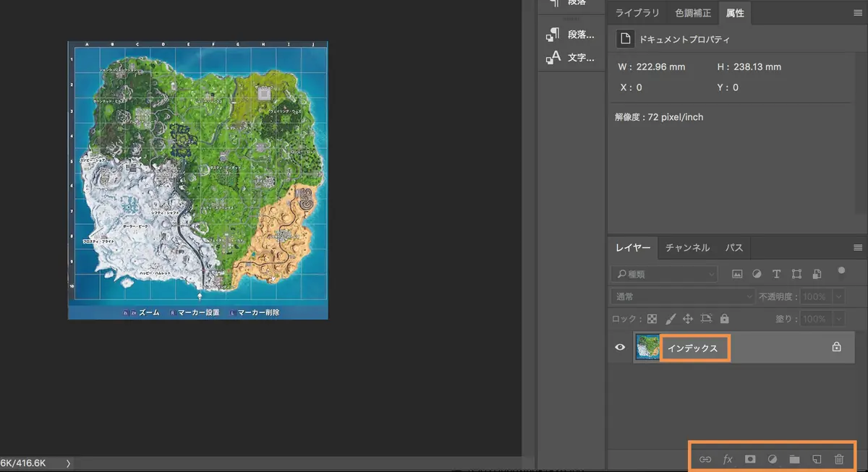Create a new layer
The image size is (868, 472).
[x=817, y=459]
